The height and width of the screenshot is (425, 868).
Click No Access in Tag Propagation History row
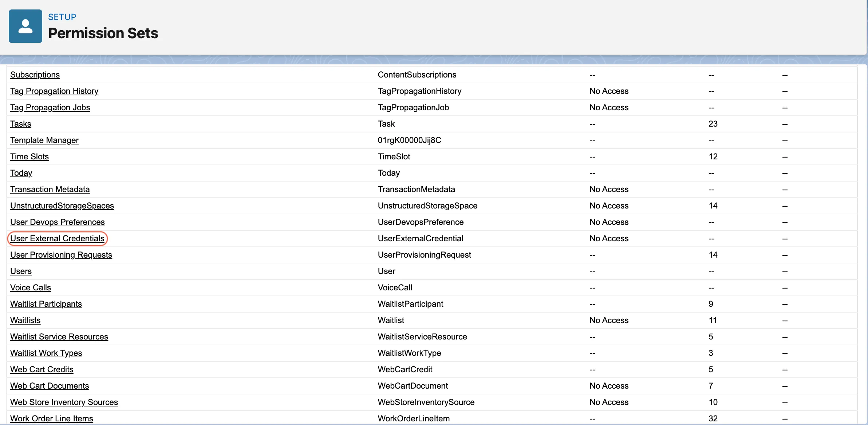coord(609,91)
